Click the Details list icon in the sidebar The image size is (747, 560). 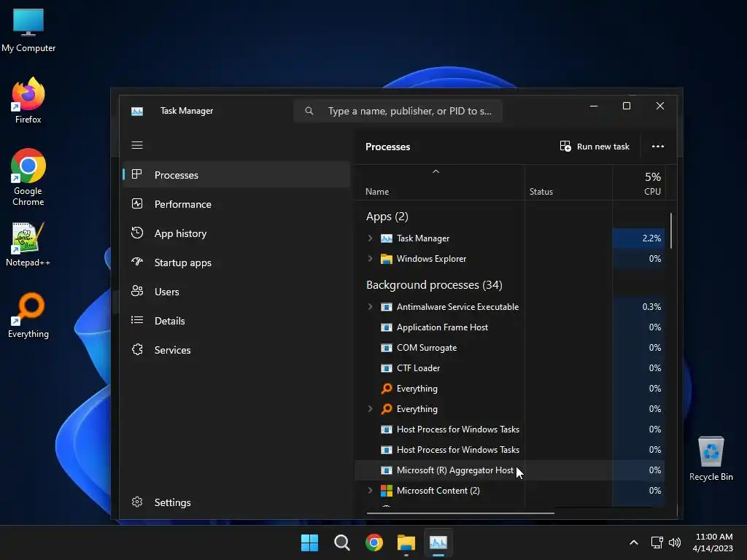coord(136,320)
